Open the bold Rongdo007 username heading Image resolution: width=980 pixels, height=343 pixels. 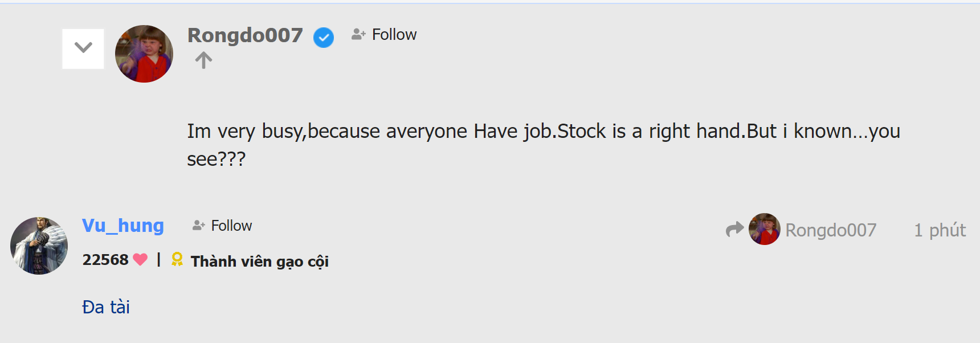(245, 35)
